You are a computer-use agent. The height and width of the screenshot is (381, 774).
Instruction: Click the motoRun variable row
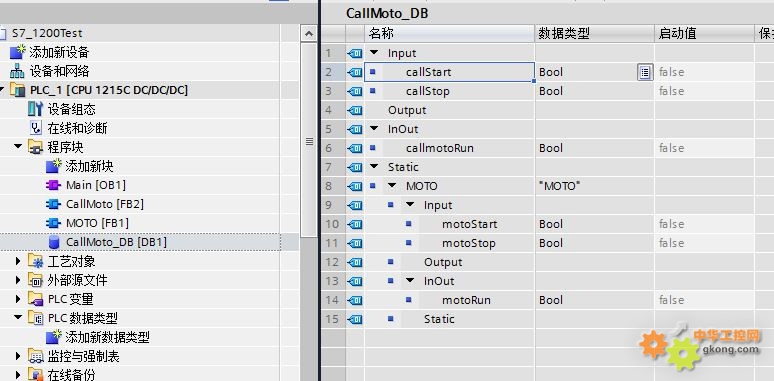(x=547, y=300)
